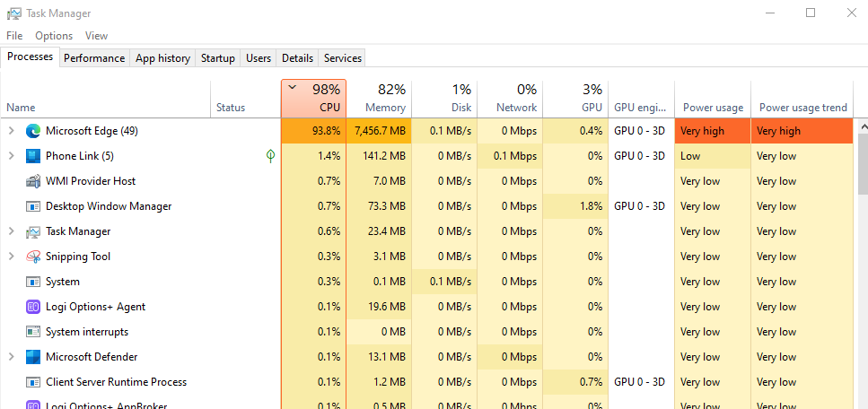Sort by the Memory column header
868x409 pixels.
[x=379, y=99]
